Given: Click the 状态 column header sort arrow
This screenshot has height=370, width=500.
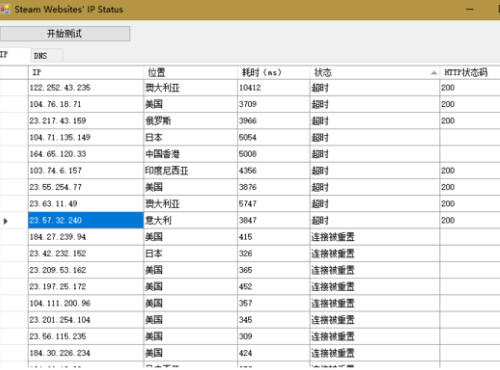Looking at the screenshot, I should click(434, 73).
